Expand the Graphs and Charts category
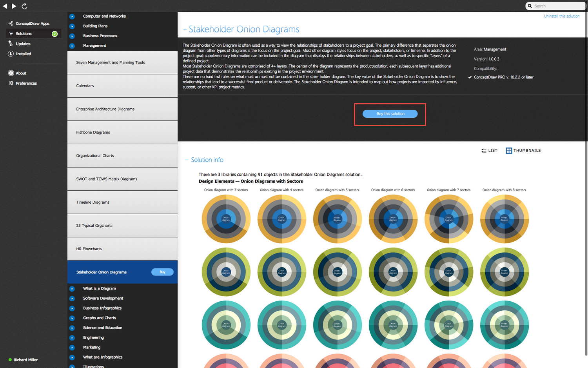This screenshot has width=588, height=368. pyautogui.click(x=72, y=318)
